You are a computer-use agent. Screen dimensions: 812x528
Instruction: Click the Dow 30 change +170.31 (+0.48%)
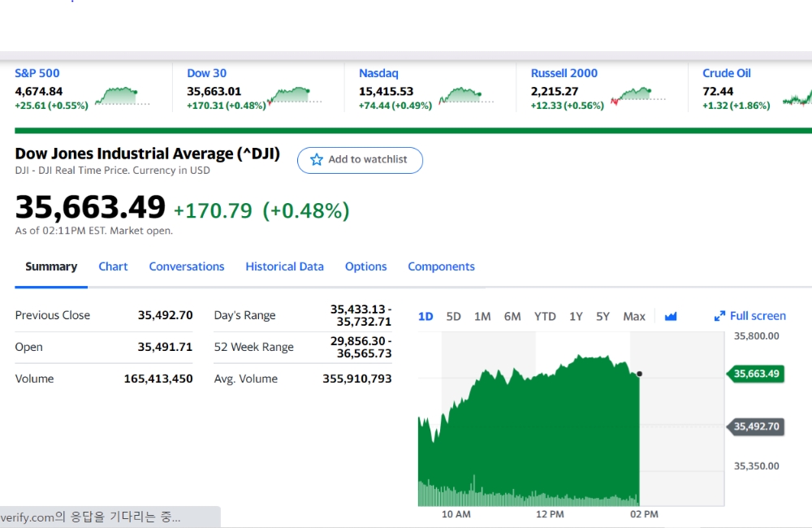pyautogui.click(x=227, y=106)
